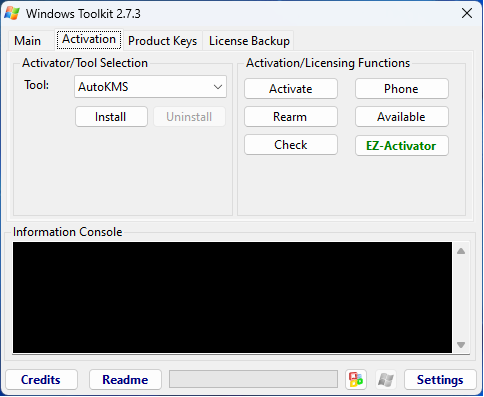Close the Windows Toolkit window

coord(467,13)
